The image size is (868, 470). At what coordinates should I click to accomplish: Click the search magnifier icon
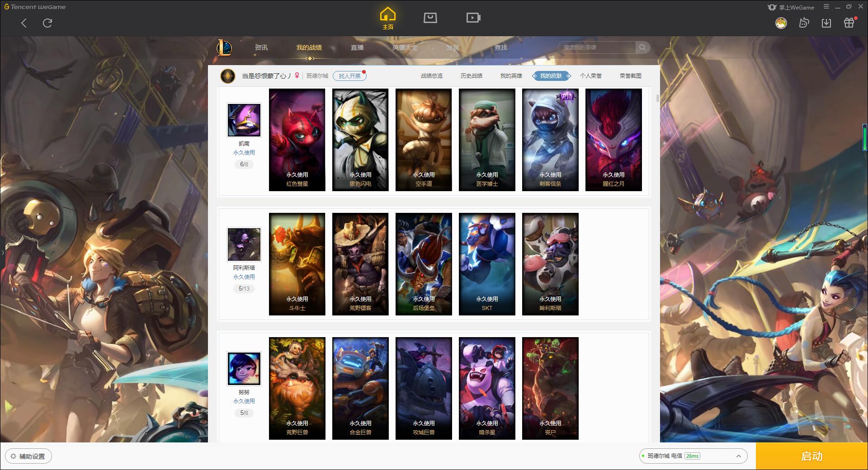(x=642, y=47)
